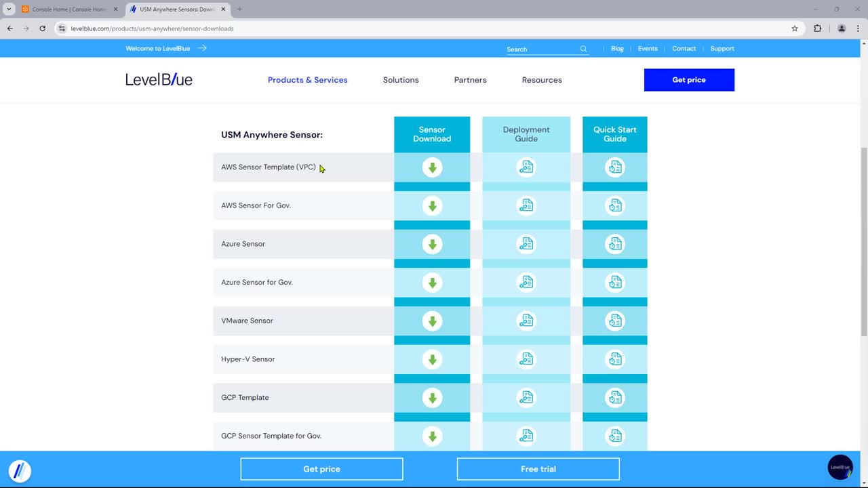
Task: Click the page vertical scrollbar
Action: click(x=863, y=241)
